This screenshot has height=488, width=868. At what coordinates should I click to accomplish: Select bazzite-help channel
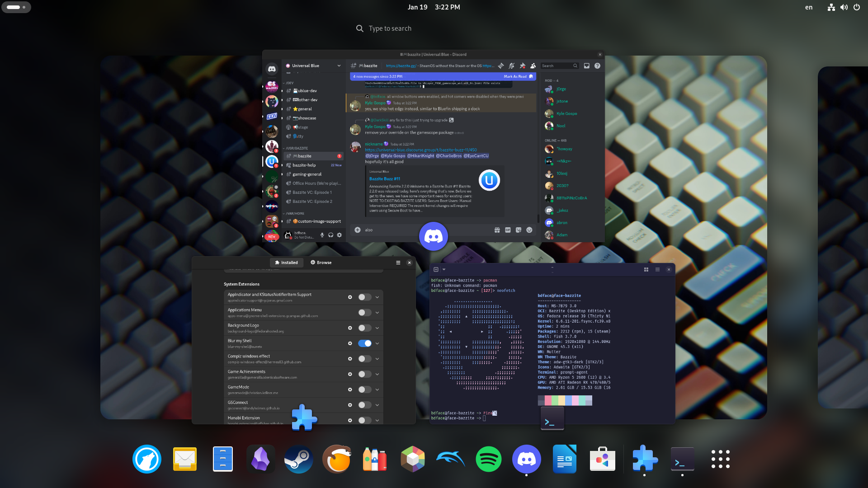[x=304, y=165]
